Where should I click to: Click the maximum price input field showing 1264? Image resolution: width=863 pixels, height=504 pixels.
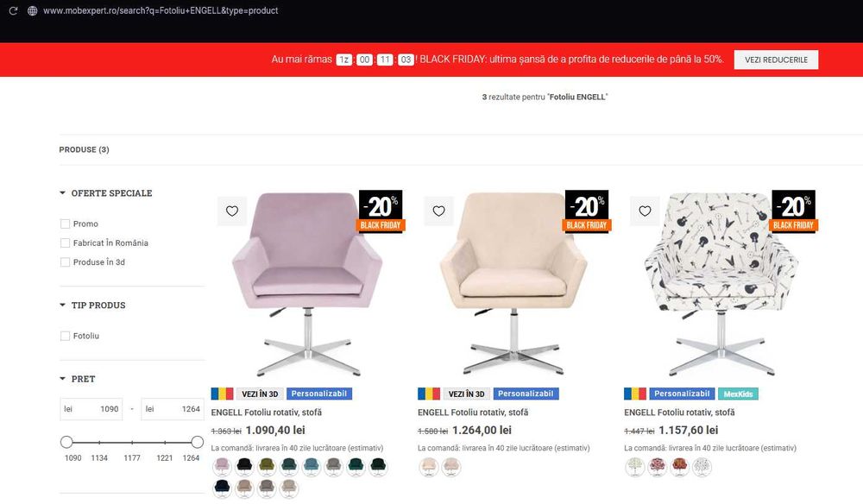click(173, 409)
